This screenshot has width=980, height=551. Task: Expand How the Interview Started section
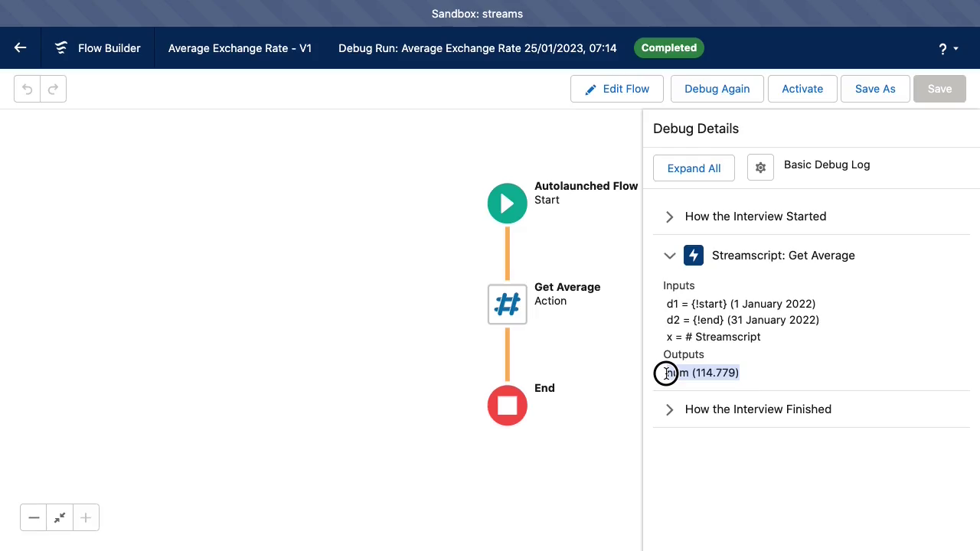[x=670, y=217]
